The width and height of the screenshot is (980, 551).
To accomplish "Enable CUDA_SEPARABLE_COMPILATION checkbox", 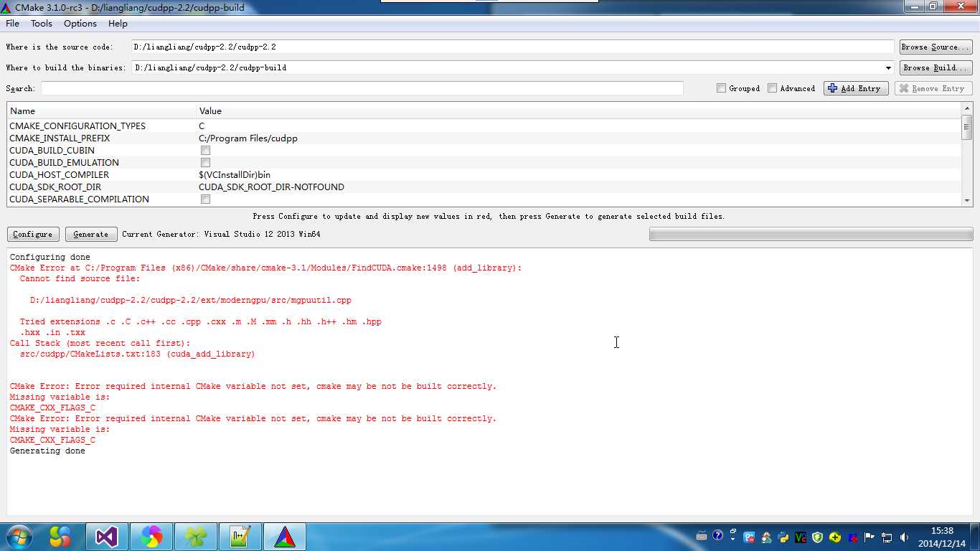I will (205, 199).
